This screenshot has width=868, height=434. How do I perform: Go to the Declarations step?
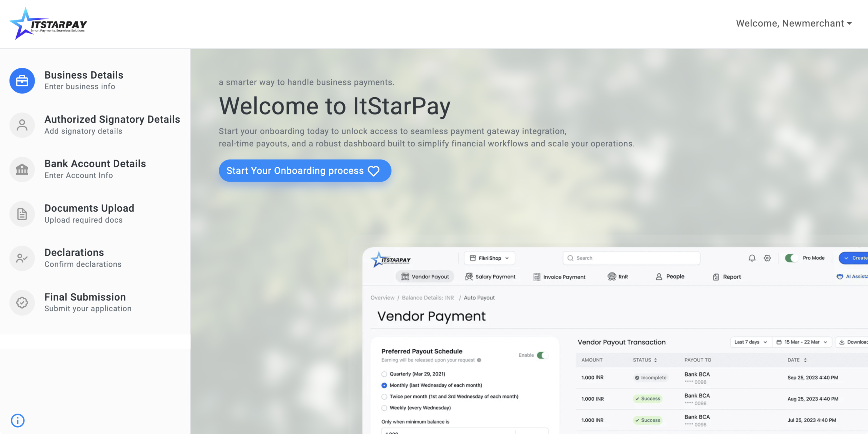point(74,257)
